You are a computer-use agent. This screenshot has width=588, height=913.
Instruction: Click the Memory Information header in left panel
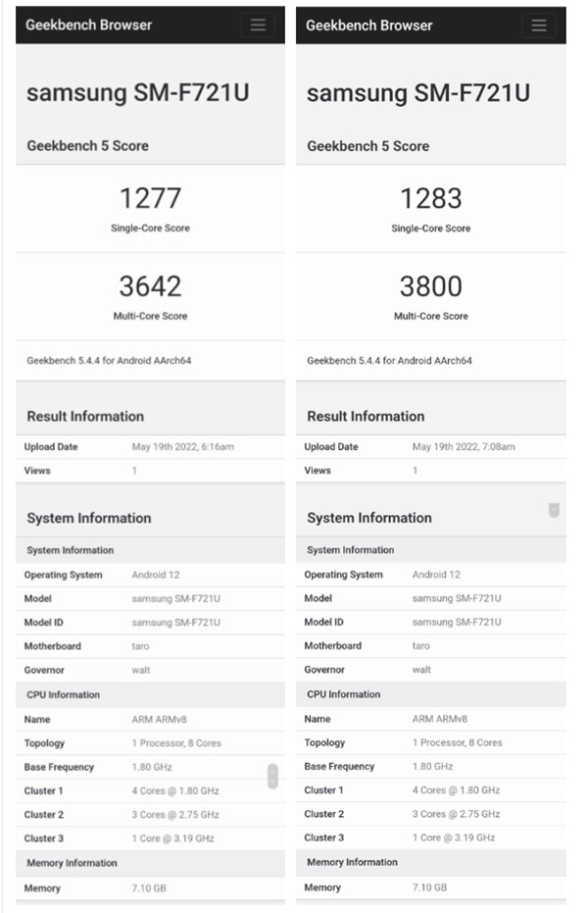(72, 863)
